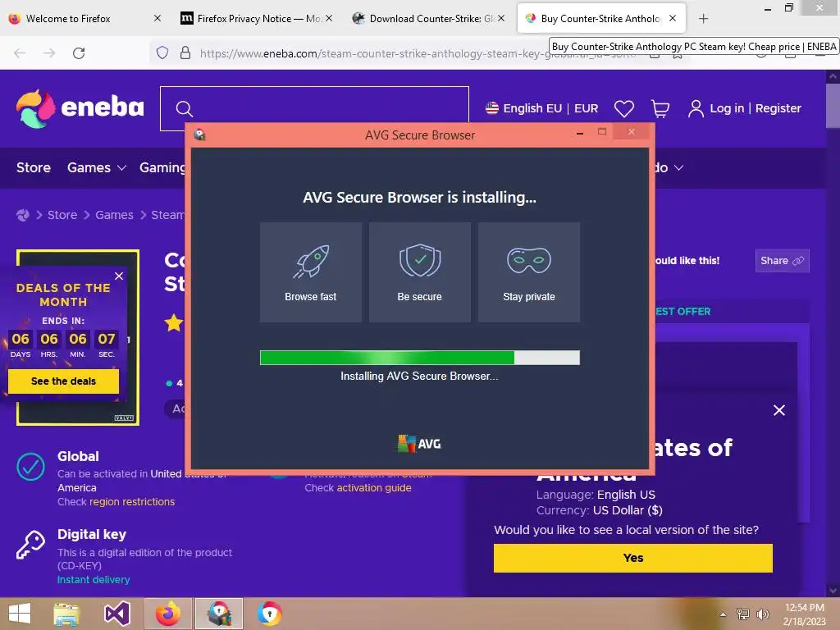Click the Counter-Strike product cover thumbnail
The height and width of the screenshot is (630, 840).
pos(78,337)
